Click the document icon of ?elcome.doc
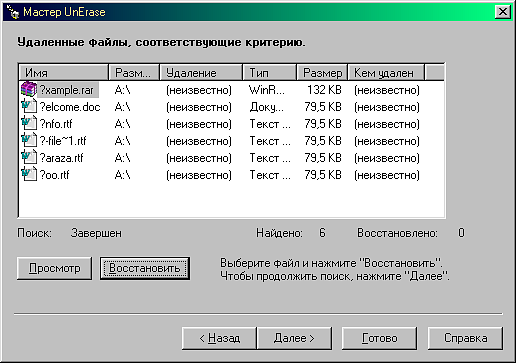The image size is (516, 363). (29, 107)
